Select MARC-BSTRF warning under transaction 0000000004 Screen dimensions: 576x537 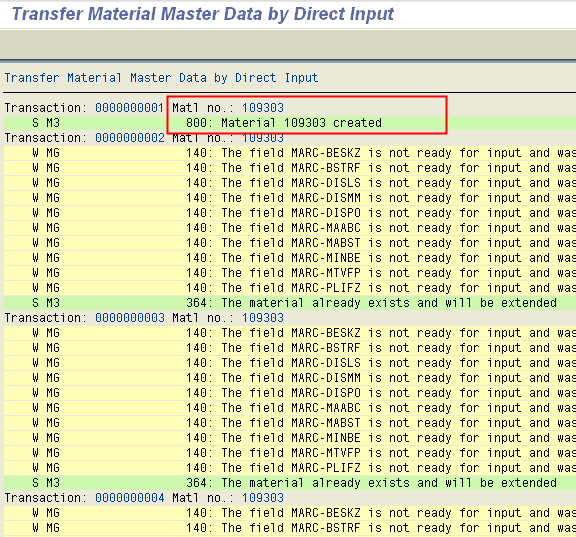pyautogui.click(x=290, y=528)
